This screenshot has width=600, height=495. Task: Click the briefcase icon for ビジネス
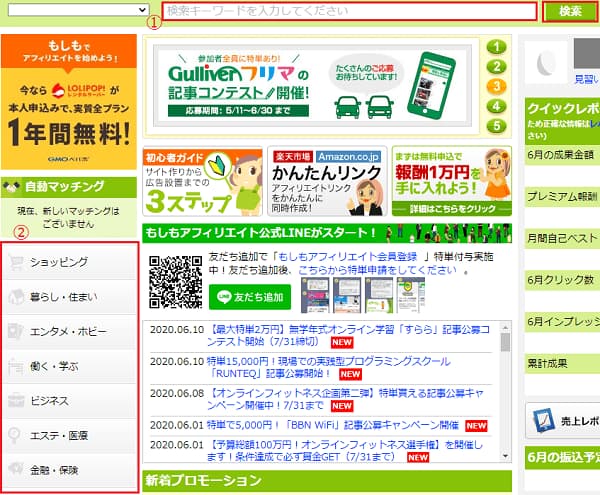coord(16,401)
